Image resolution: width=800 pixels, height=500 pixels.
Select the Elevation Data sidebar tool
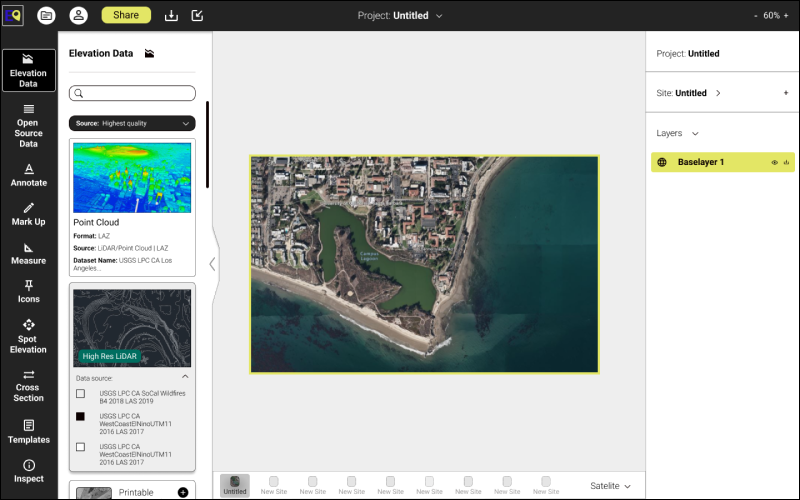(x=29, y=70)
